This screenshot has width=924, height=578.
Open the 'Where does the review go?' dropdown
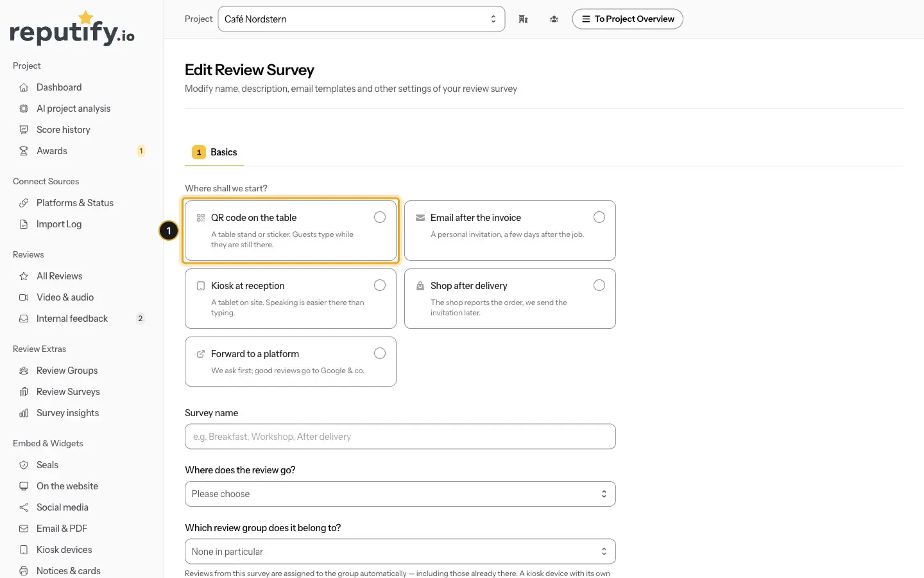pos(400,494)
